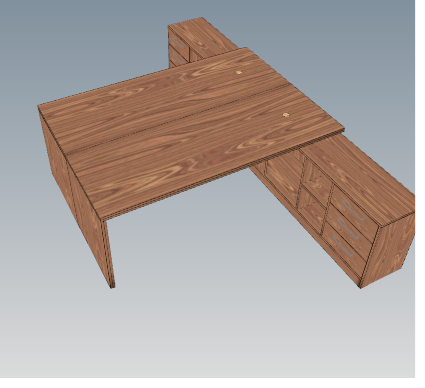This screenshot has height=388, width=425.
Task: Pick the bottom drawer handle of side cabinet
Action: (x=343, y=246)
